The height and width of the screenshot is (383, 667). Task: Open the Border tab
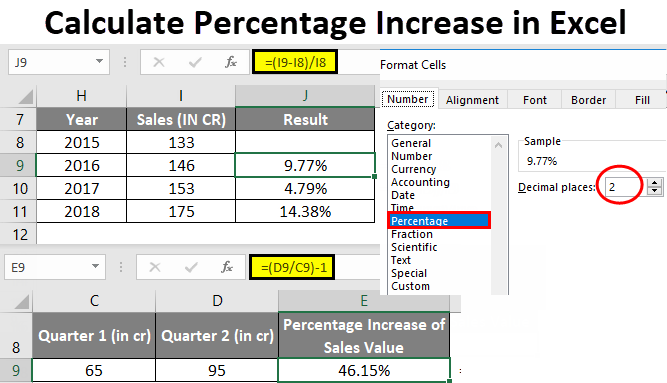(x=588, y=100)
